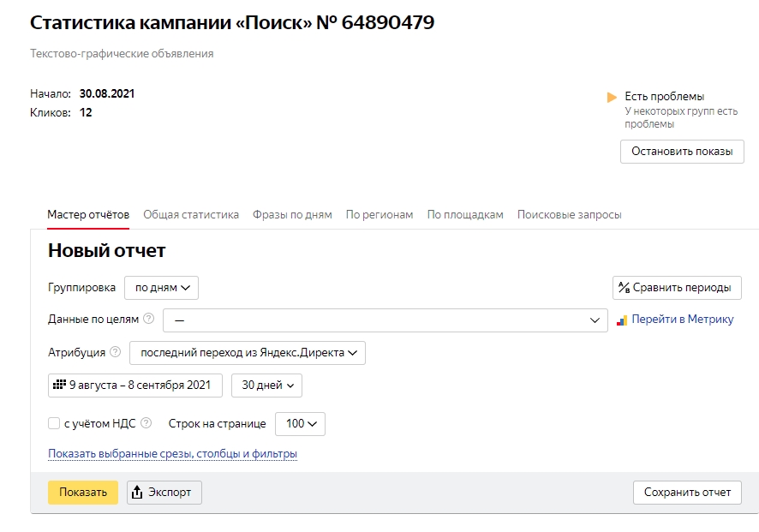Image resolution: width=759 pixels, height=532 pixels.
Task: Click help icon next to с учётом НДС
Action: click(x=146, y=423)
